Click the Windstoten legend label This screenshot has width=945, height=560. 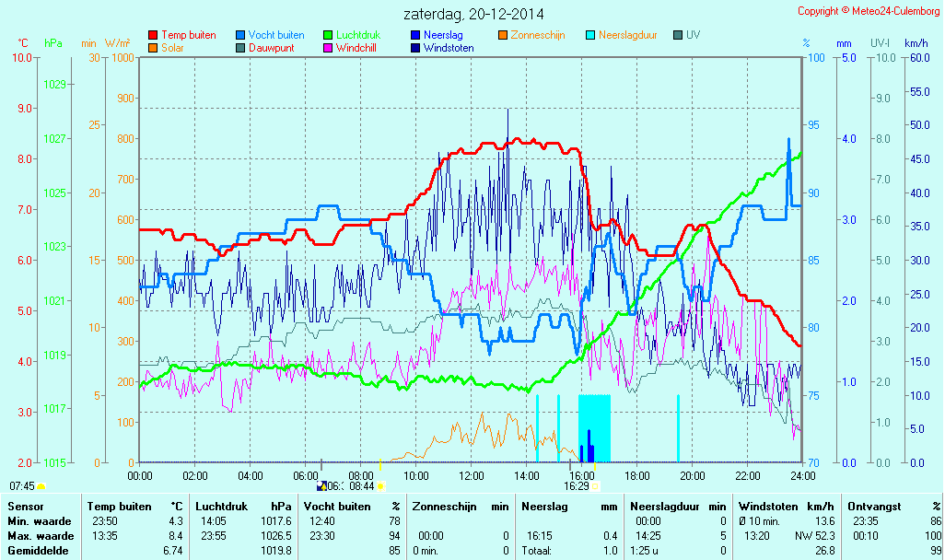(449, 48)
